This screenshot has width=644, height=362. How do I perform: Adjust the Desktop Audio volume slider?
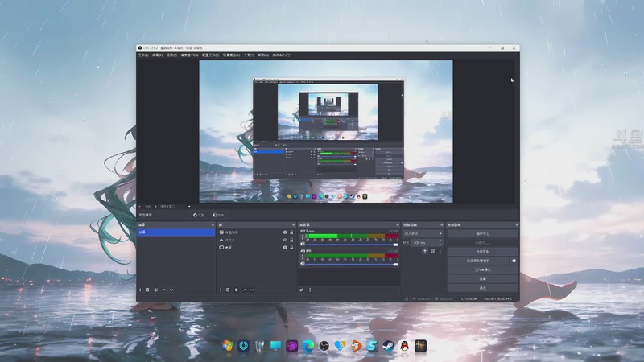(x=353, y=265)
